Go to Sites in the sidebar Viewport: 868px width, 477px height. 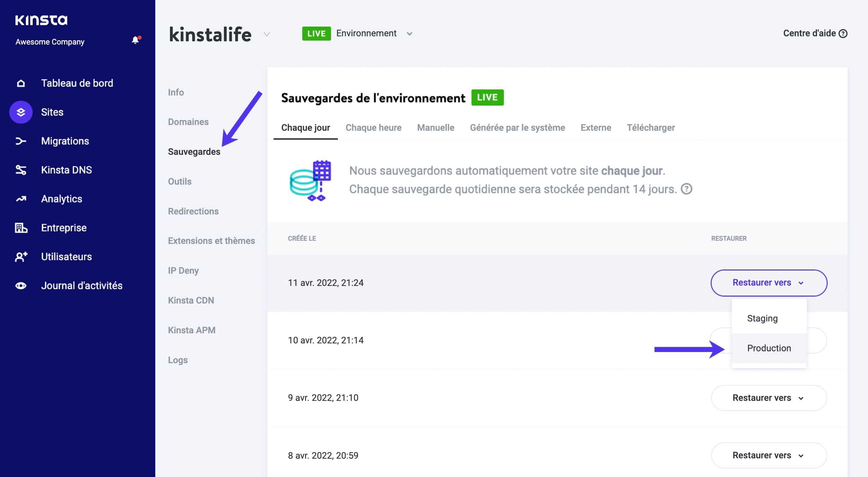(52, 112)
